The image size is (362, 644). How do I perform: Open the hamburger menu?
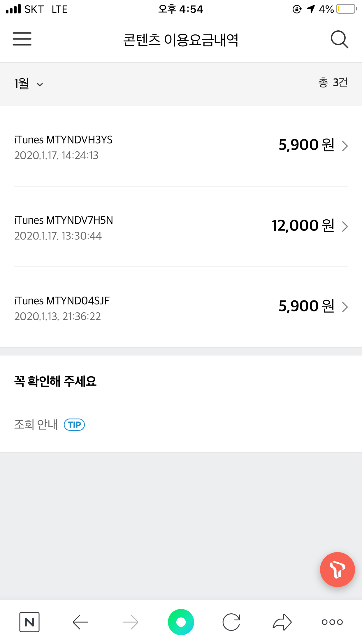(22, 39)
